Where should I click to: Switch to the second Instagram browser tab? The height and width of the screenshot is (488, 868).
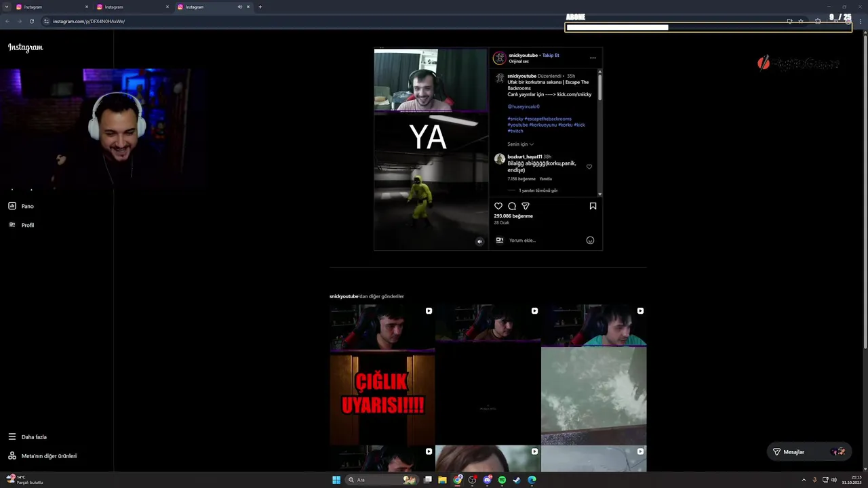pyautogui.click(x=132, y=7)
